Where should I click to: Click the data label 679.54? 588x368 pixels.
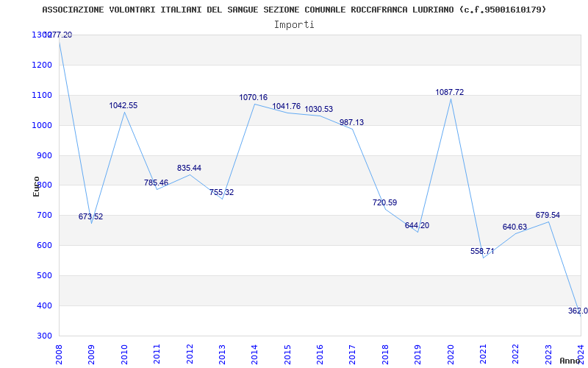548,215
